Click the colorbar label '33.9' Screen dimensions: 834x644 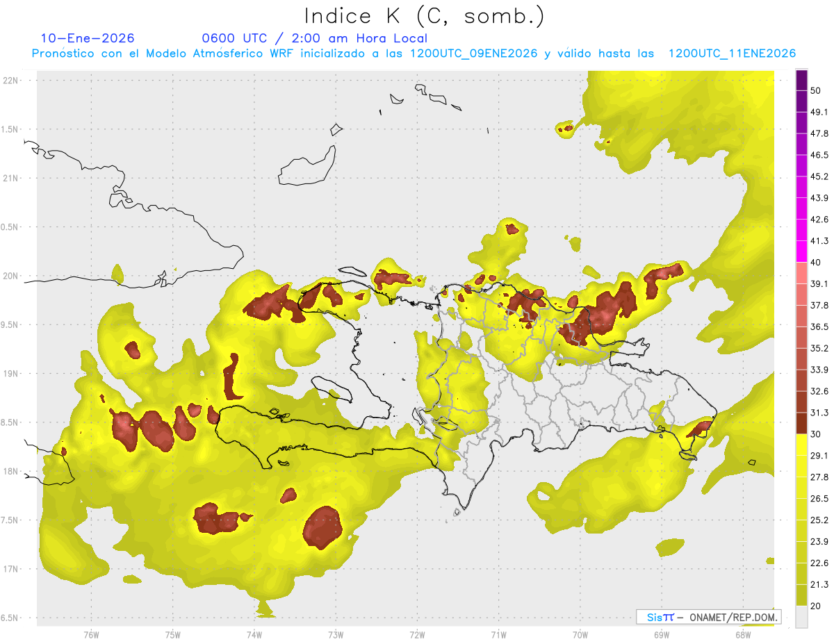click(819, 370)
